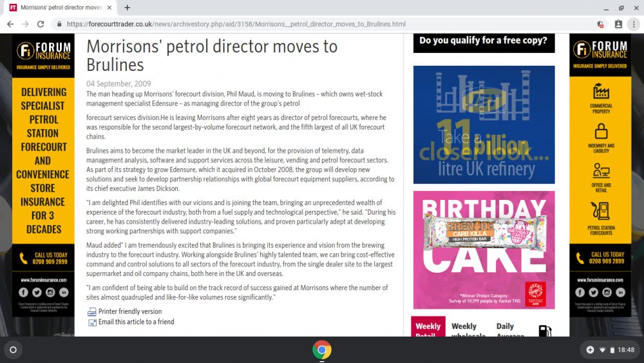
Task: Click the article headline Morrisons' petrol director moves
Action: pos(212,55)
